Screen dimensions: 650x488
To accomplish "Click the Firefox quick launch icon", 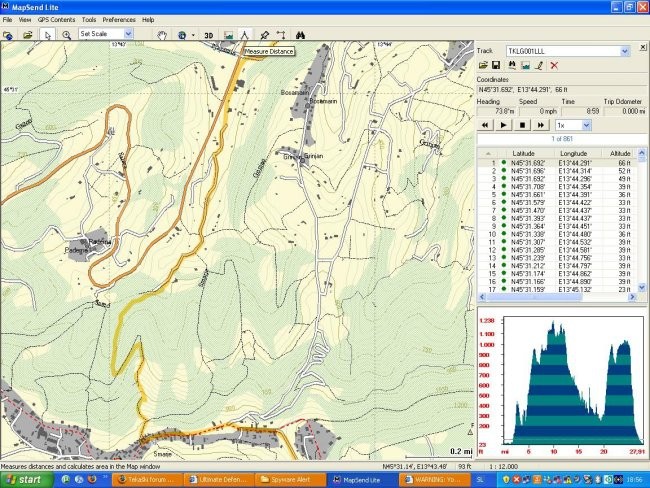I will click(92, 479).
